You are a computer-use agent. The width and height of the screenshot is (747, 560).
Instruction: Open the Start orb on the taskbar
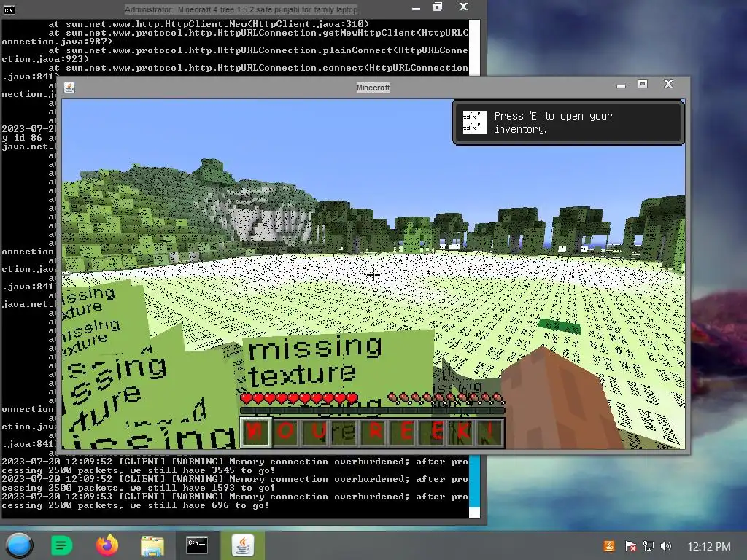pos(19,545)
